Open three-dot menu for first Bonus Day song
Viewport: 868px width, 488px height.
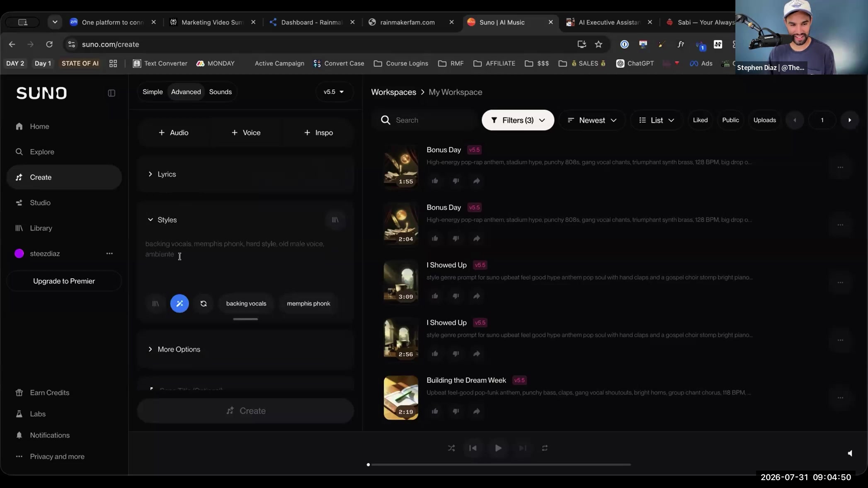[x=840, y=167]
